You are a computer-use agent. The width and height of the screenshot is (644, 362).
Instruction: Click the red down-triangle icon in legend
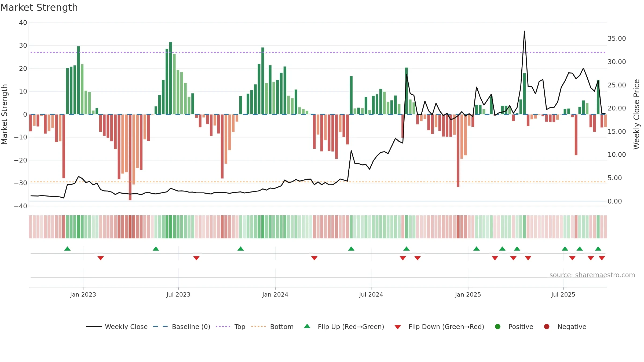(398, 327)
